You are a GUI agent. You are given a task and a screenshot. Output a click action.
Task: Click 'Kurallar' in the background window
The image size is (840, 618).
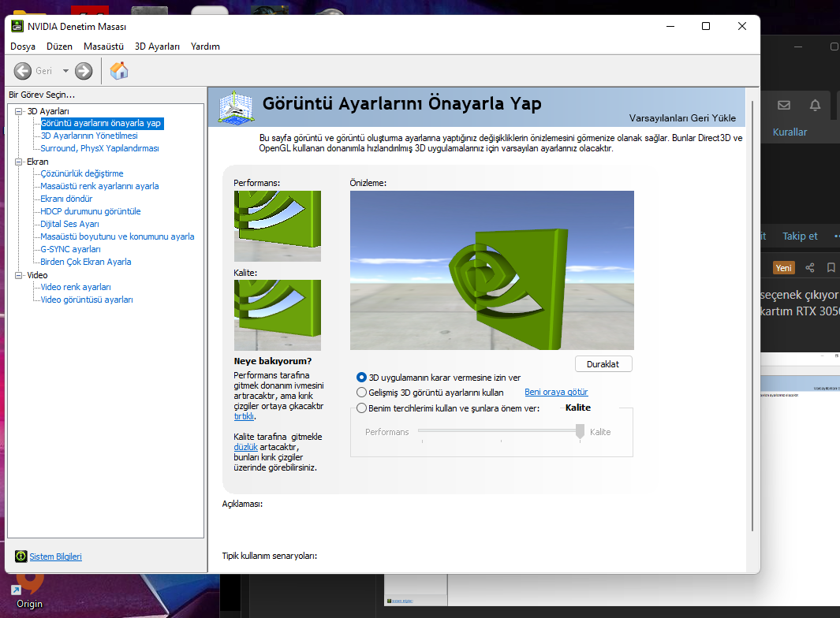pos(790,132)
